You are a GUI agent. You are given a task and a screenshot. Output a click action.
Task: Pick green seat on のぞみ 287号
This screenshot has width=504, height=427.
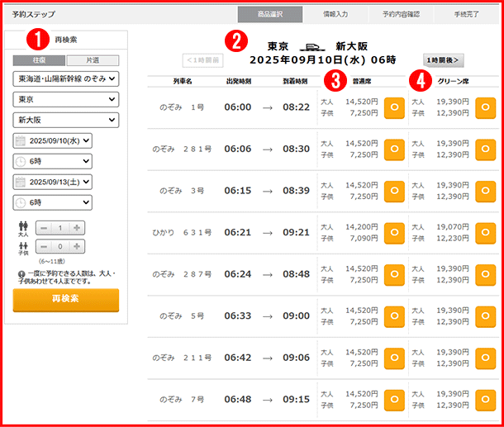[485, 274]
